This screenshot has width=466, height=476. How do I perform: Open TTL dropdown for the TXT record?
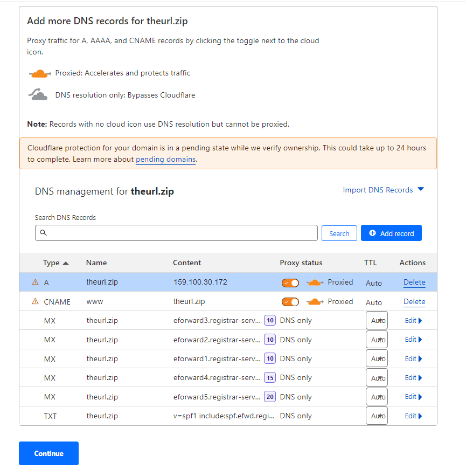(377, 416)
